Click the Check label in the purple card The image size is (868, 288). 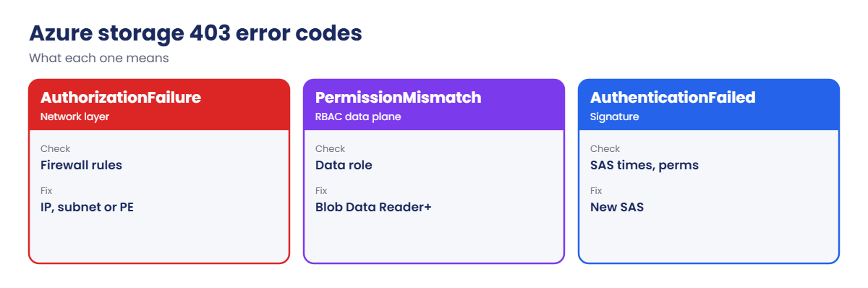pyautogui.click(x=330, y=149)
